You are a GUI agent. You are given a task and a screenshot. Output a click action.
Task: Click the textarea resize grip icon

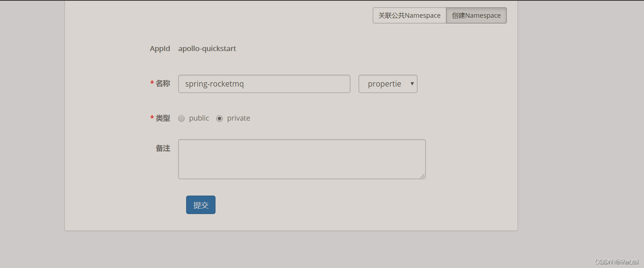point(422,176)
